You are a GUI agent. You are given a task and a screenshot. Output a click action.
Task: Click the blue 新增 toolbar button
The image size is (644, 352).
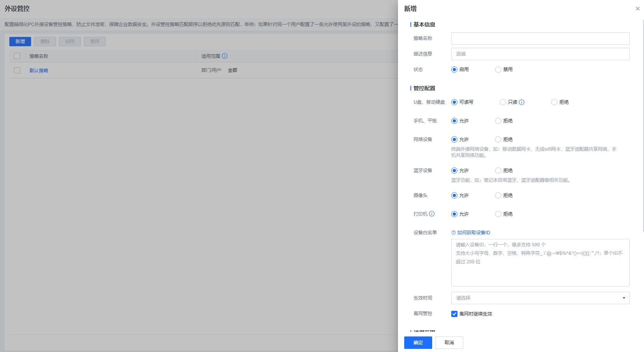click(20, 42)
